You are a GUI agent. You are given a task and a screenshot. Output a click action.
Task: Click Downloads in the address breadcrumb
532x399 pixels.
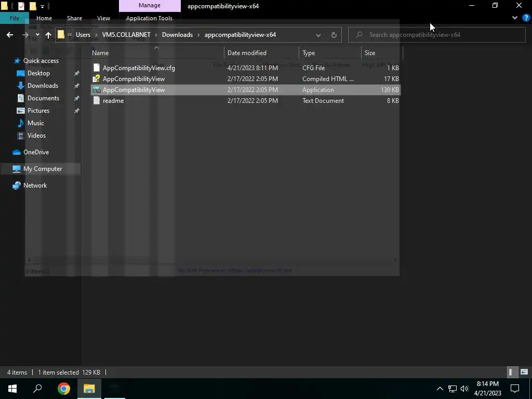point(177,35)
